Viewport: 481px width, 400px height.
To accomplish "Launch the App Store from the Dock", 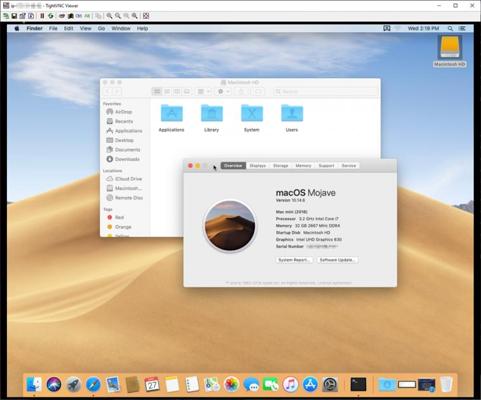I will pyautogui.click(x=310, y=384).
